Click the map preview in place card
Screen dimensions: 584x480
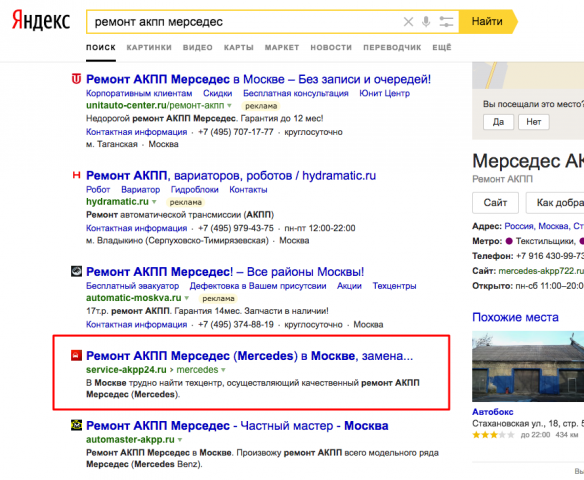pos(528,76)
